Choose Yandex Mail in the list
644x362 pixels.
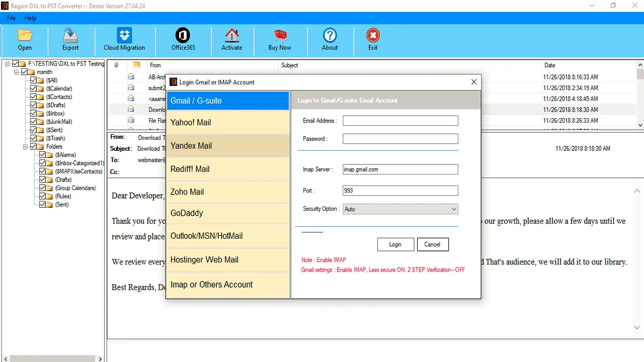[x=228, y=146]
